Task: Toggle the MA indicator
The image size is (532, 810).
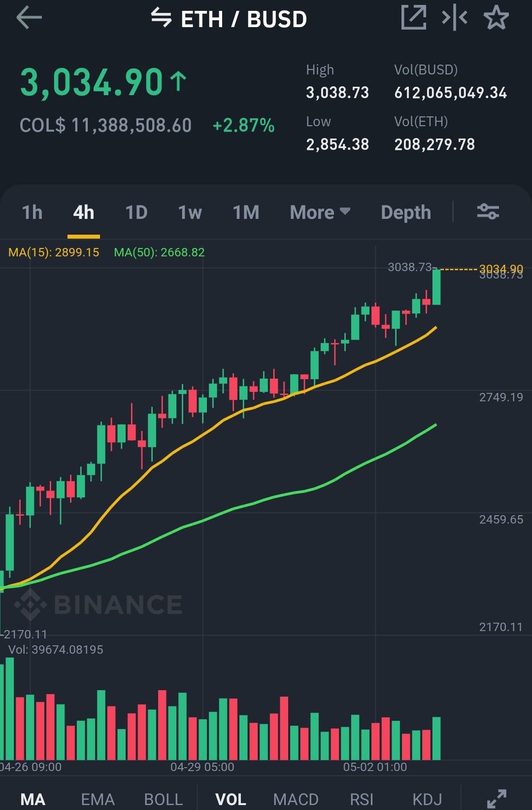Action: (33, 799)
